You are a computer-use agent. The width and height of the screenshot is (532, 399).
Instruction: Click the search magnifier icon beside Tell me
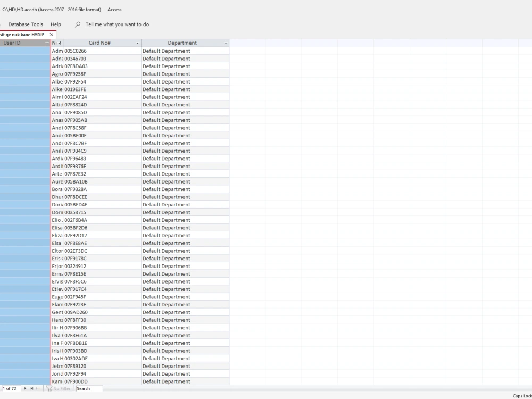(x=78, y=24)
